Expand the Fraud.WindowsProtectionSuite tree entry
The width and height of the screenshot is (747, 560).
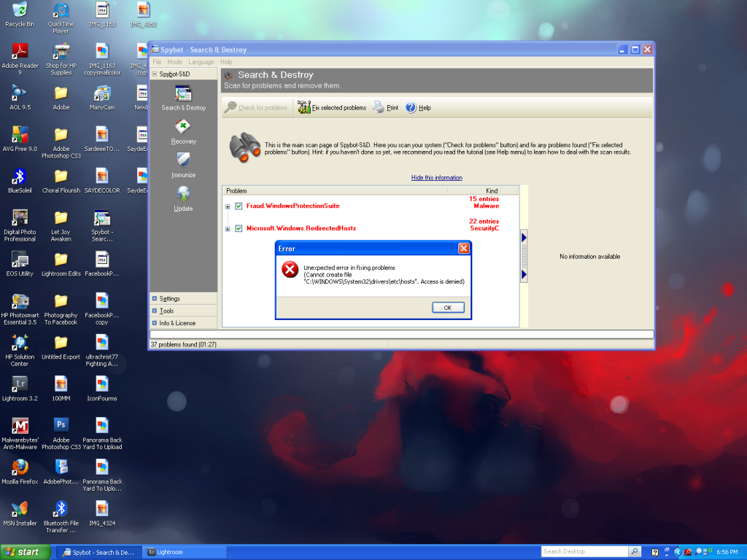tap(228, 206)
